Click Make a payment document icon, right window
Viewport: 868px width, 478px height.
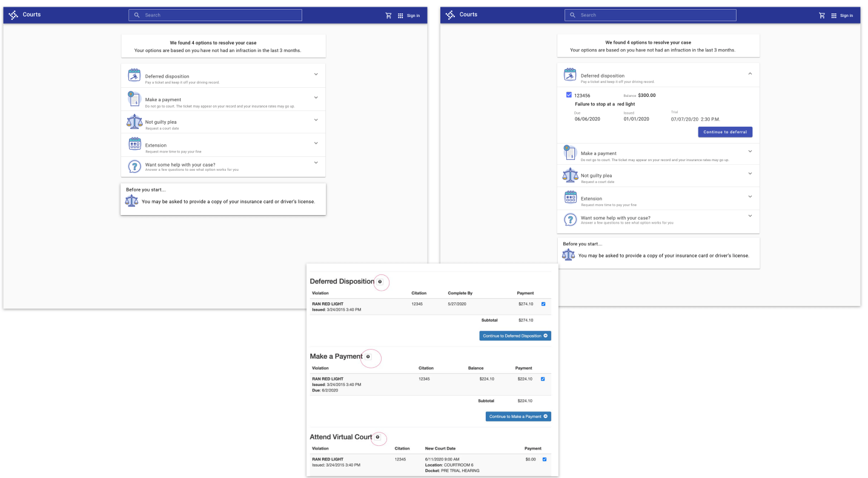pyautogui.click(x=569, y=153)
